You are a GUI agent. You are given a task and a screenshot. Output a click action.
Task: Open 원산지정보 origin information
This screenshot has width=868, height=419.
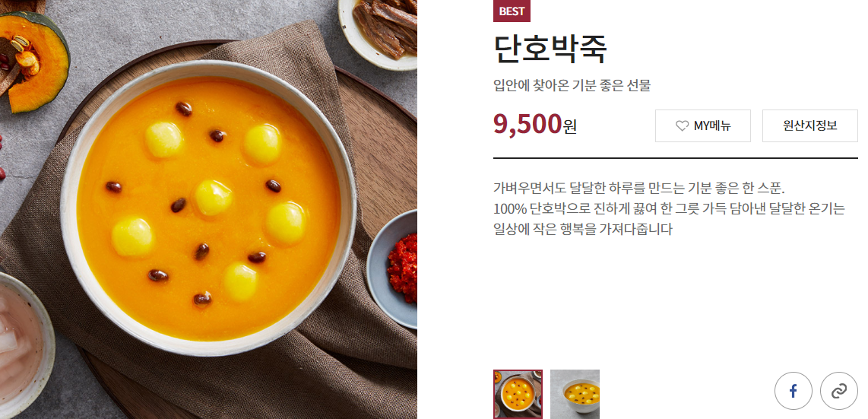[810, 125]
